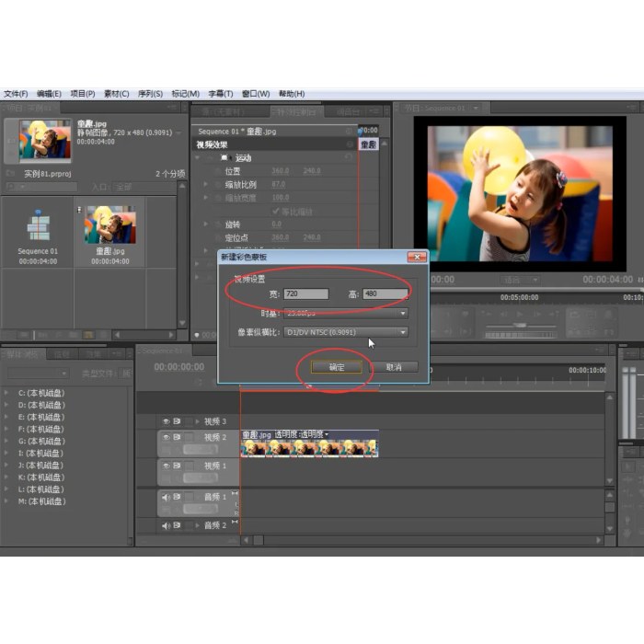
Task: Click the project bin scroll-up arrow
Action: tap(182, 186)
